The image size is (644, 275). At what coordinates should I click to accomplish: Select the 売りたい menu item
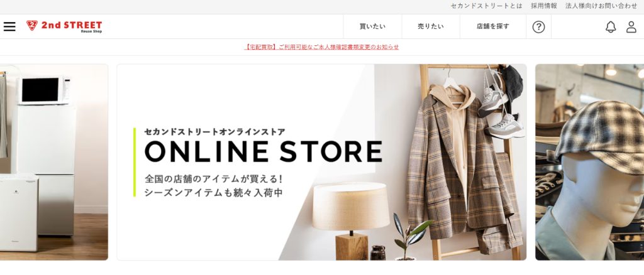tap(431, 26)
